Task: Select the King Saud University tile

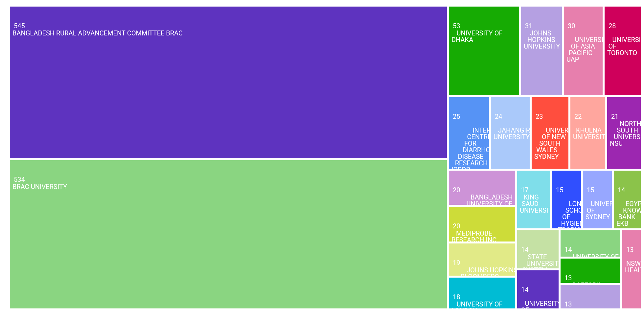Action: pos(534,199)
